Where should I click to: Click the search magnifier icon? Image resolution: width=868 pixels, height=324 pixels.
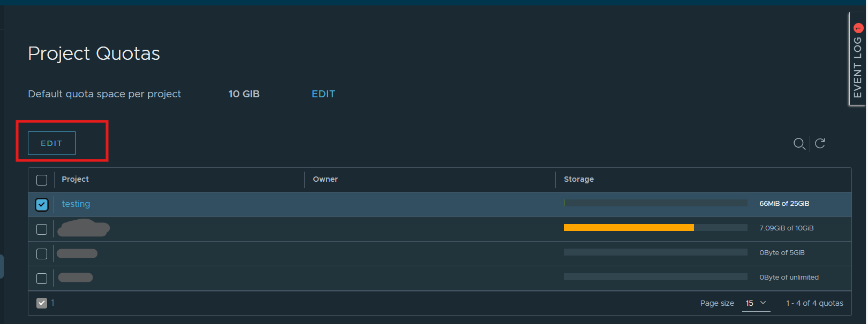coord(799,144)
